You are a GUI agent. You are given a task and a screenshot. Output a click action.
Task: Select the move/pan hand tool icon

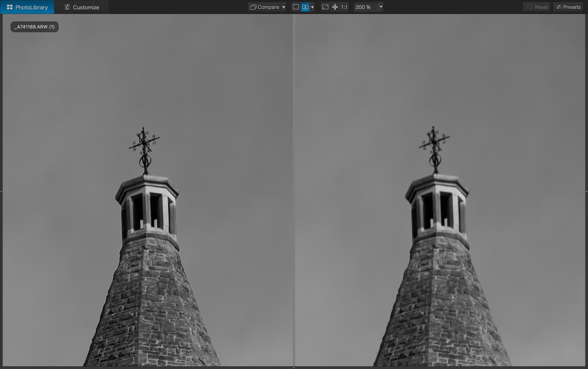point(335,7)
